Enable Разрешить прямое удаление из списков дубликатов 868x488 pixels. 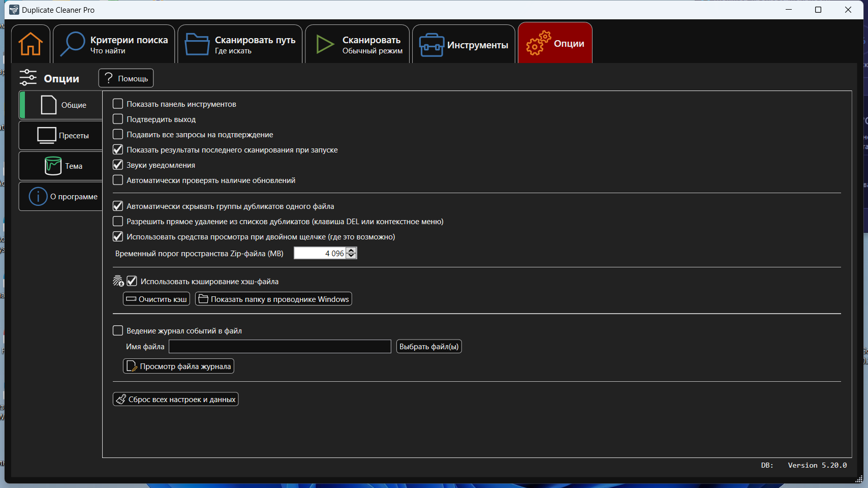point(118,221)
